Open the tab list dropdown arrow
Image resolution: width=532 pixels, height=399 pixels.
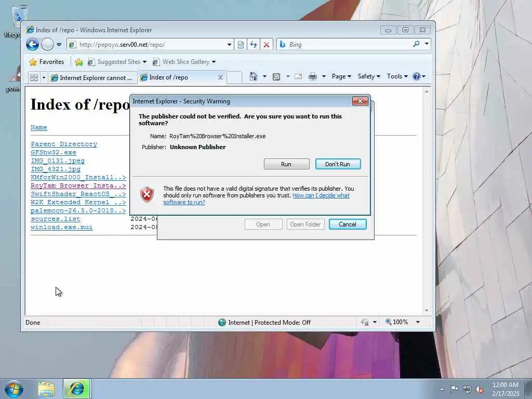point(44,78)
